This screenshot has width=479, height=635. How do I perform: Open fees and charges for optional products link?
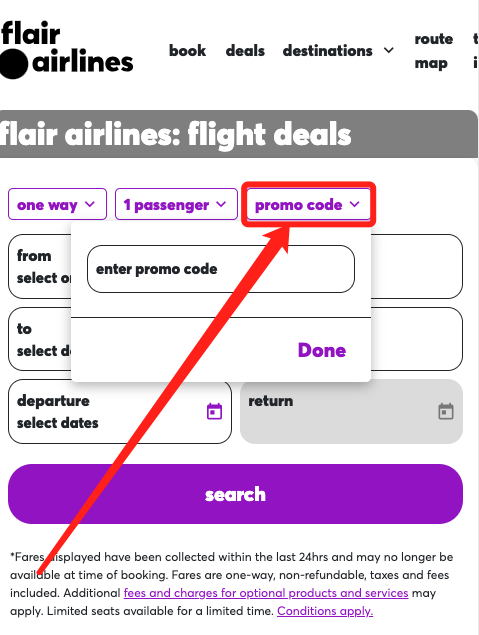pos(266,593)
